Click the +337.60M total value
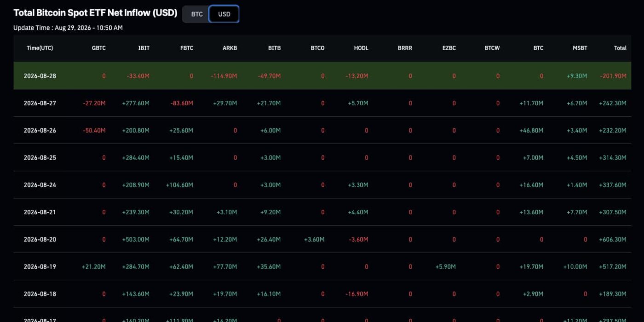This screenshot has height=322, width=644. (613, 185)
